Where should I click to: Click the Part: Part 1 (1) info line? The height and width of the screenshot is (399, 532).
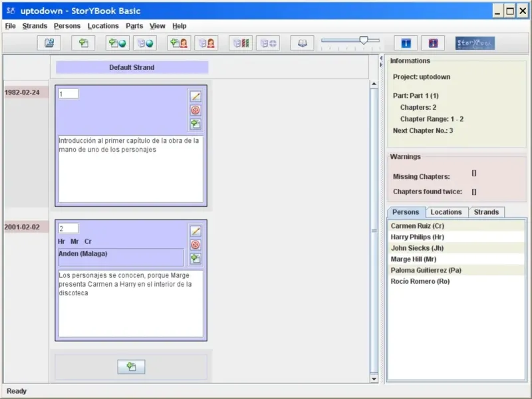click(x=416, y=96)
